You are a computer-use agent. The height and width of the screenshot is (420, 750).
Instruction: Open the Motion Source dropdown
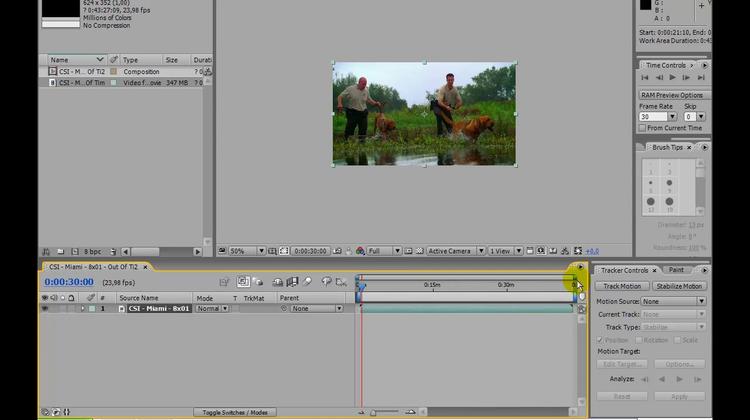point(673,301)
